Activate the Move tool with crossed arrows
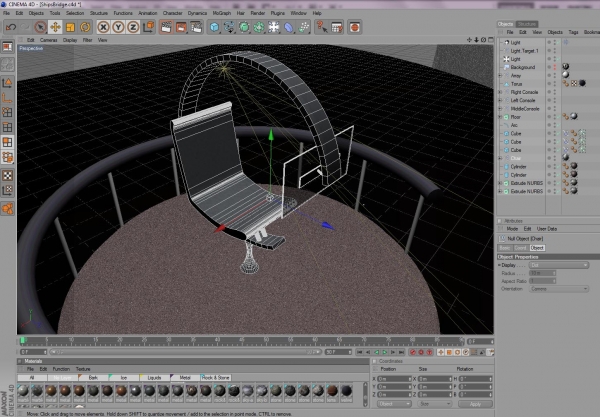This screenshot has width=600, height=417. click(55, 27)
